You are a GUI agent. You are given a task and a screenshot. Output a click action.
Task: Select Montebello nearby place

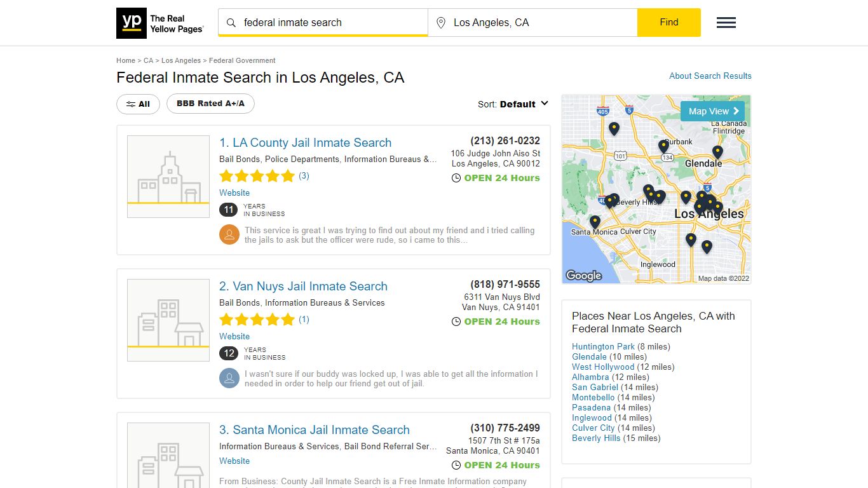[593, 397]
